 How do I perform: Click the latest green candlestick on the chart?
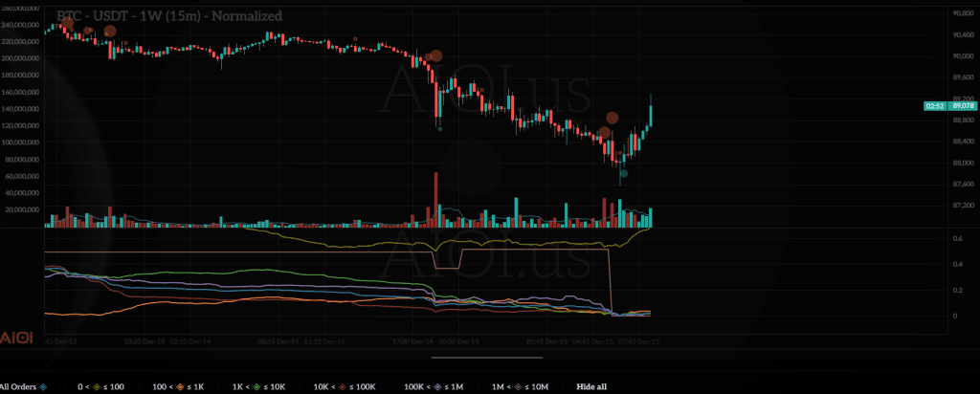tap(651, 113)
